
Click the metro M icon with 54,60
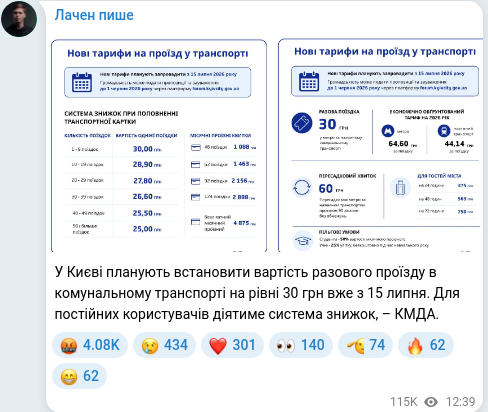pyautogui.click(x=388, y=131)
